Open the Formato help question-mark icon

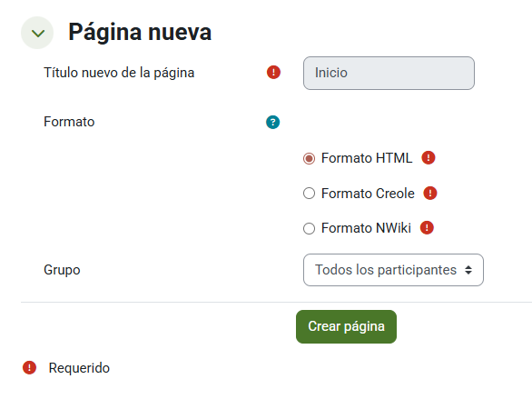(272, 123)
